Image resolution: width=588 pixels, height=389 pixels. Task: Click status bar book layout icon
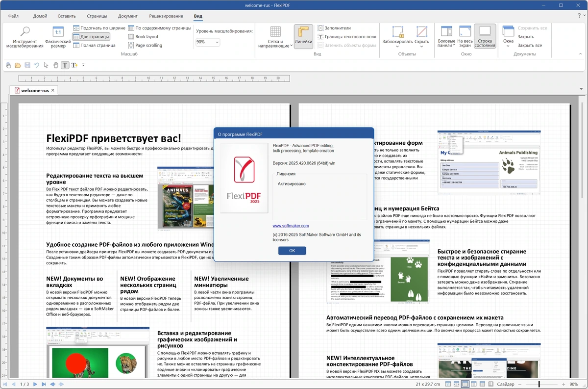[x=491, y=384]
